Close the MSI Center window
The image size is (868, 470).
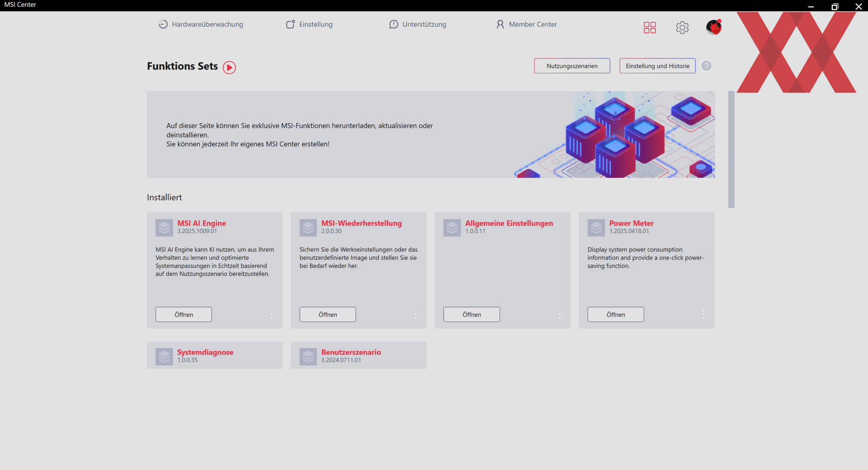(859, 6)
